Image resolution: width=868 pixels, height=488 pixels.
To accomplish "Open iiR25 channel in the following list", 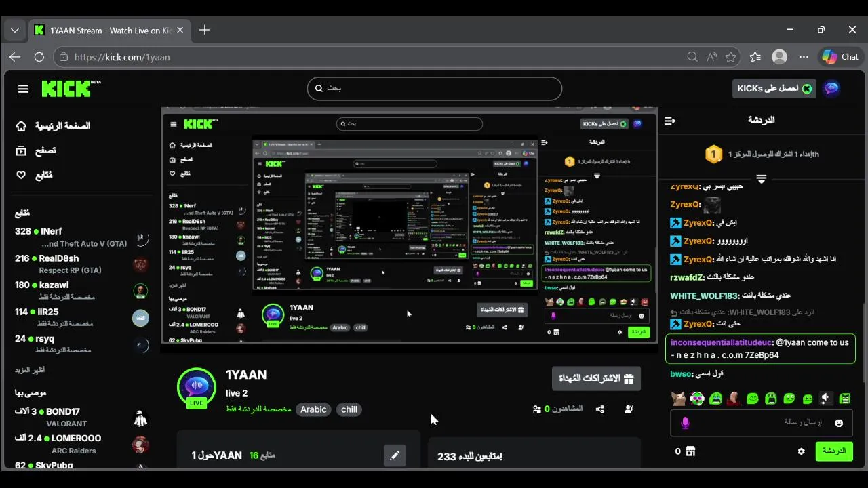I will click(81, 318).
